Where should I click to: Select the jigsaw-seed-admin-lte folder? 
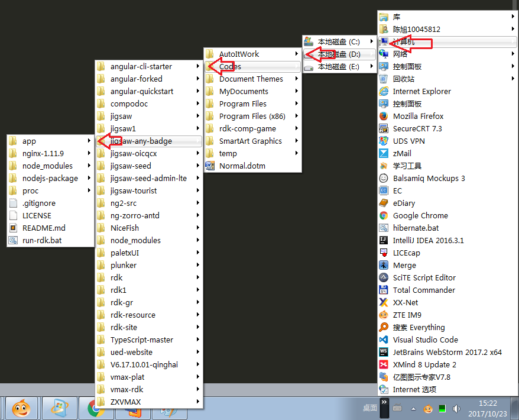coord(148,178)
